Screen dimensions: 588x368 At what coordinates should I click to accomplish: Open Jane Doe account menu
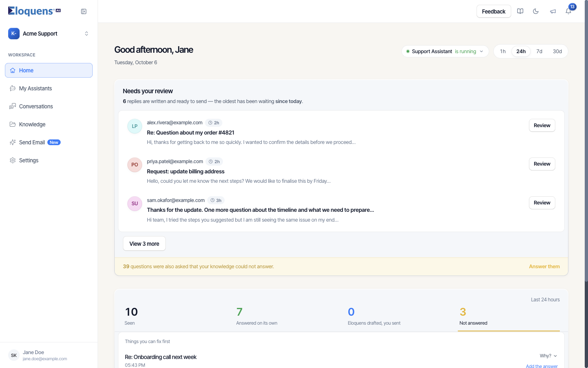coord(49,355)
